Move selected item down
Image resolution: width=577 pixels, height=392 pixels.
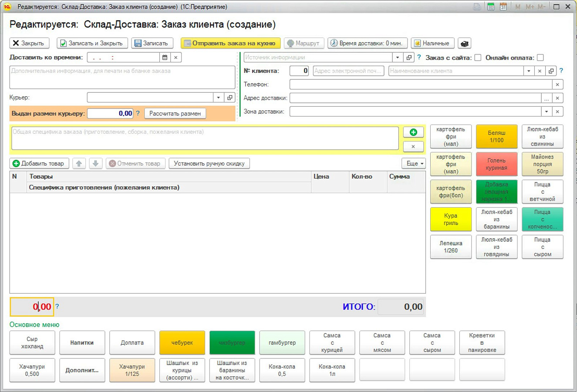coord(95,163)
